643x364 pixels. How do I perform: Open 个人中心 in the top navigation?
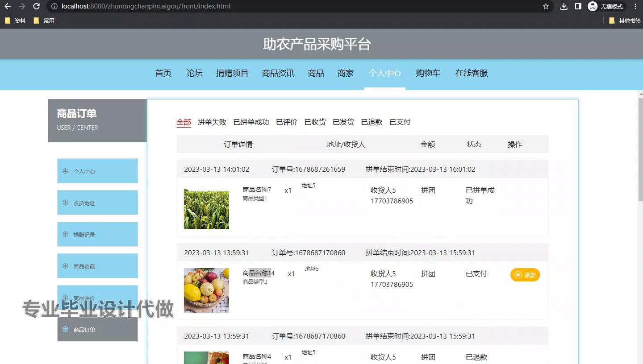(385, 73)
